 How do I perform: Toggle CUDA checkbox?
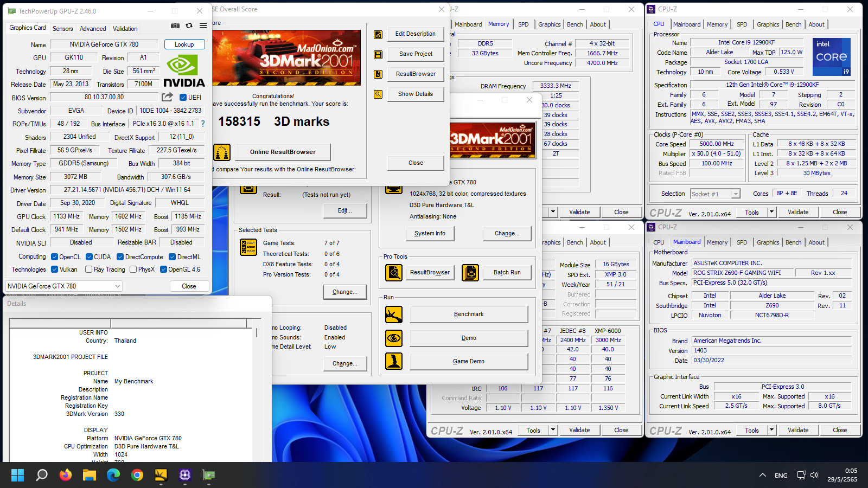(x=89, y=257)
